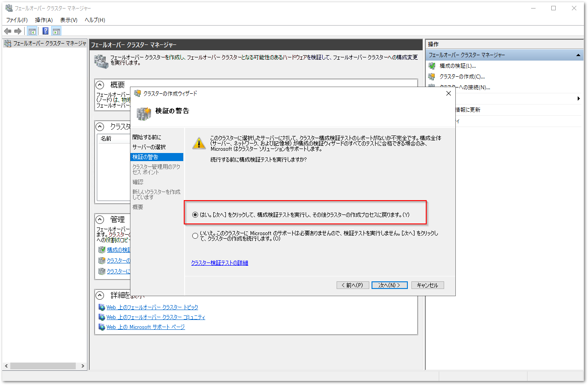
Task: Click the show/hide action pane toolbar icon
Action: click(56, 31)
